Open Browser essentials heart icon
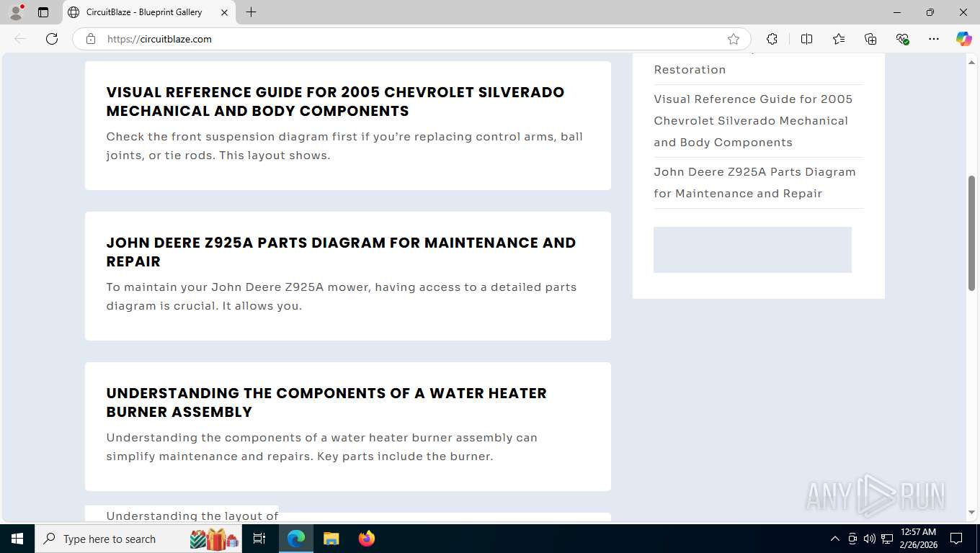This screenshot has height=553, width=980. pos(902,39)
